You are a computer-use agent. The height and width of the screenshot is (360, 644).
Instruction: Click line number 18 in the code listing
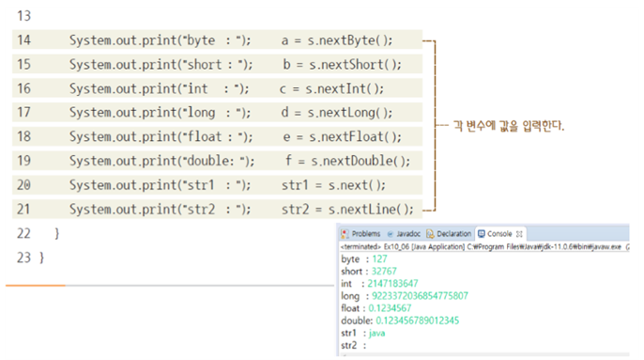[x=23, y=136]
